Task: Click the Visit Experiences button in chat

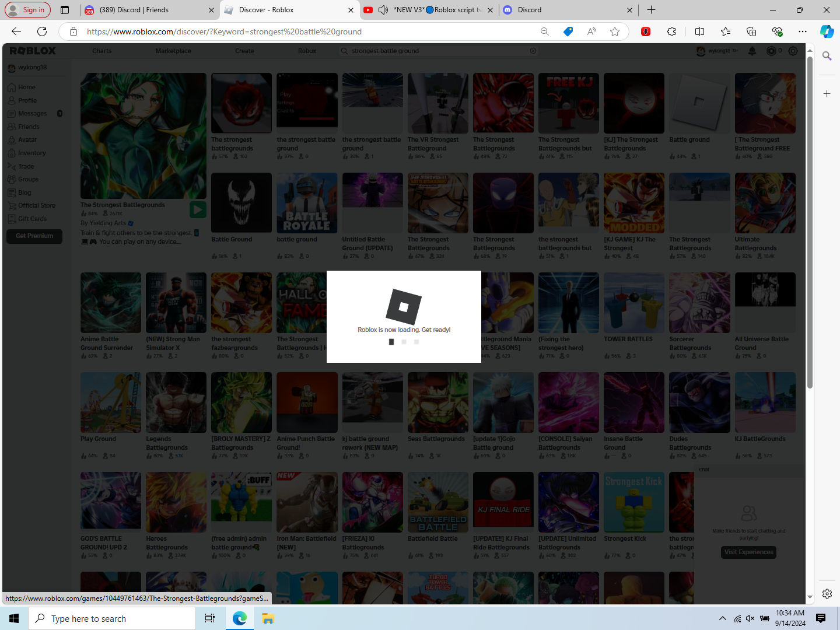Action: 749,552
